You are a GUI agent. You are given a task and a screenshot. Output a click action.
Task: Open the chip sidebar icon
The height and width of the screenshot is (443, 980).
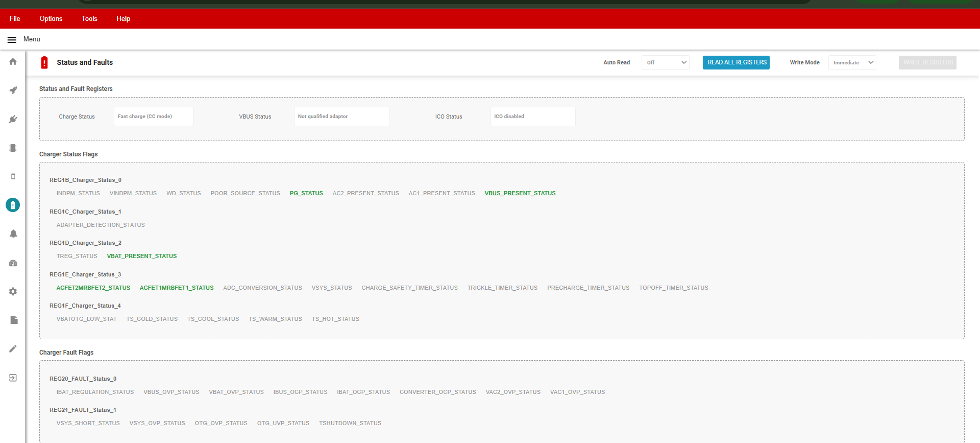coord(13,148)
